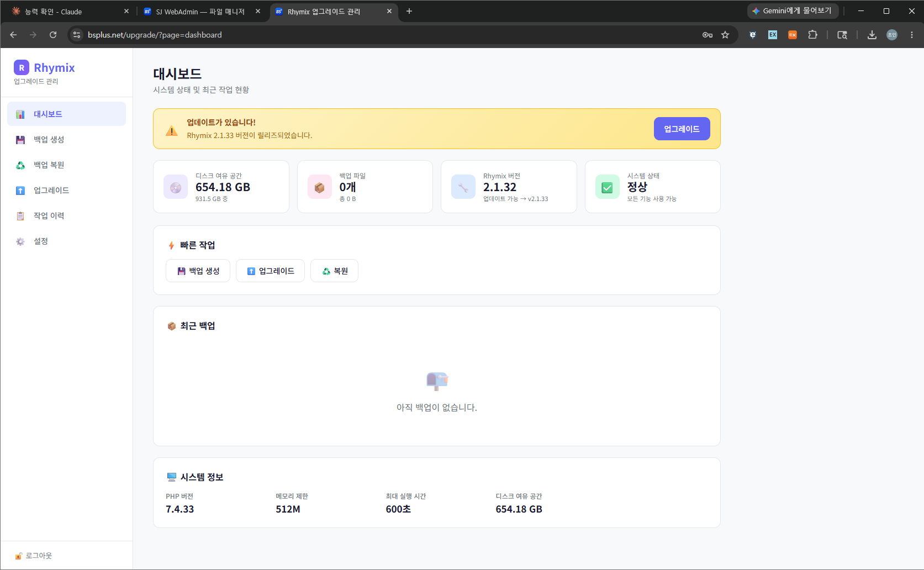
Task: Open the browser Downloads icon
Action: pyautogui.click(x=872, y=35)
